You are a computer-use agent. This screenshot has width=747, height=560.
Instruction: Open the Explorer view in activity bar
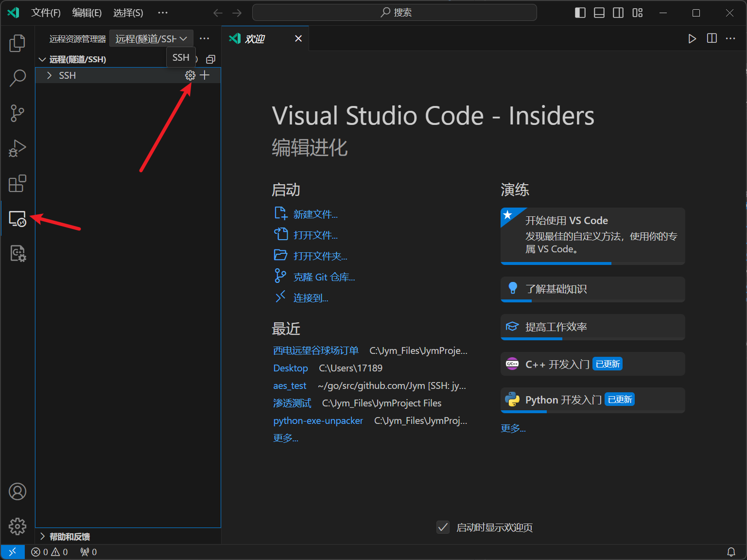pyautogui.click(x=17, y=43)
